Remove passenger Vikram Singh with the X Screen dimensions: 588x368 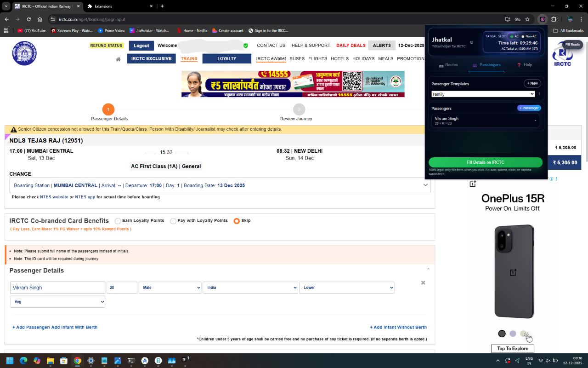click(x=423, y=282)
